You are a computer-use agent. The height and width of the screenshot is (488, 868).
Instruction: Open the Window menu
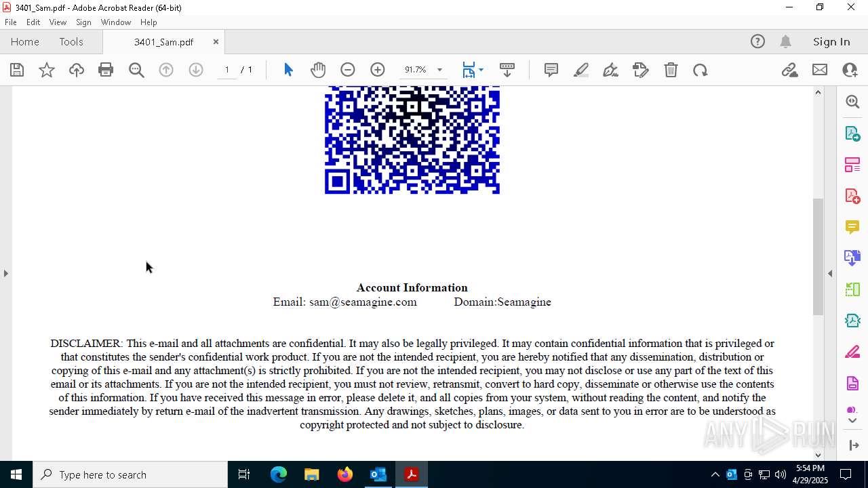pyautogui.click(x=116, y=22)
